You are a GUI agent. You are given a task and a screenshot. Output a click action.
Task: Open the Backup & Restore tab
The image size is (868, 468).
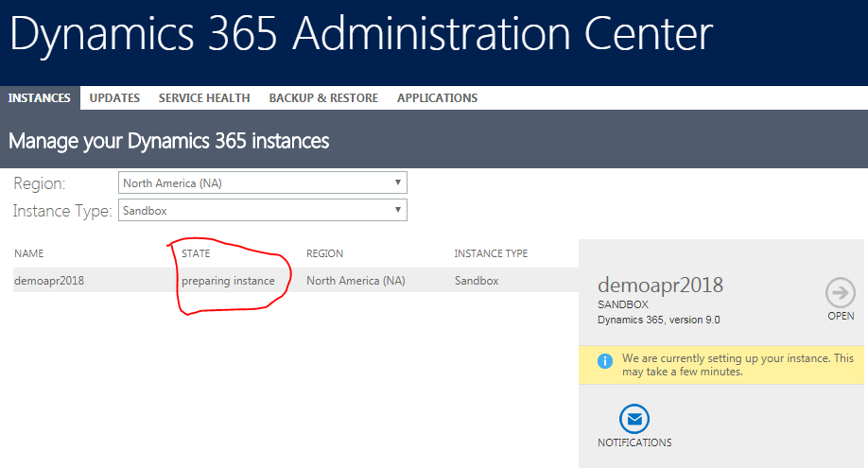point(323,98)
